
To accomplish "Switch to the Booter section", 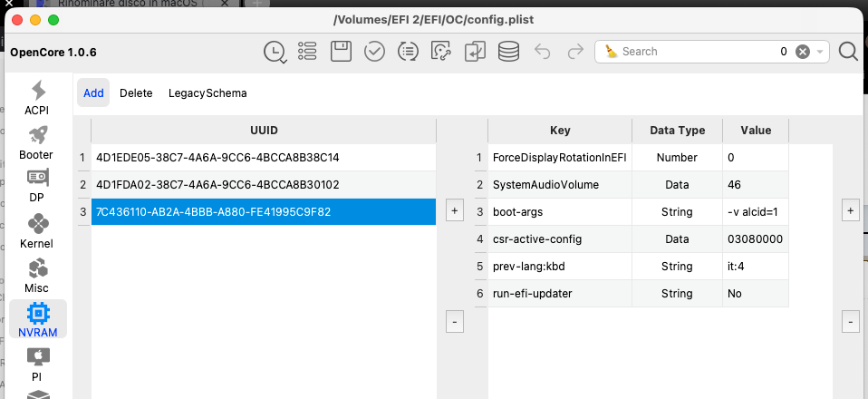I will point(36,142).
